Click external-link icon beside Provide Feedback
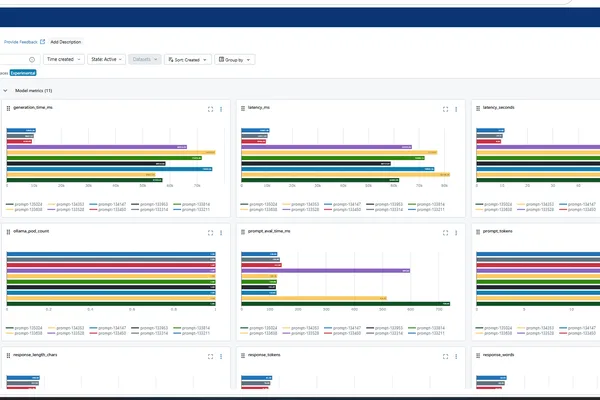This screenshot has height=400, width=600. tap(42, 42)
